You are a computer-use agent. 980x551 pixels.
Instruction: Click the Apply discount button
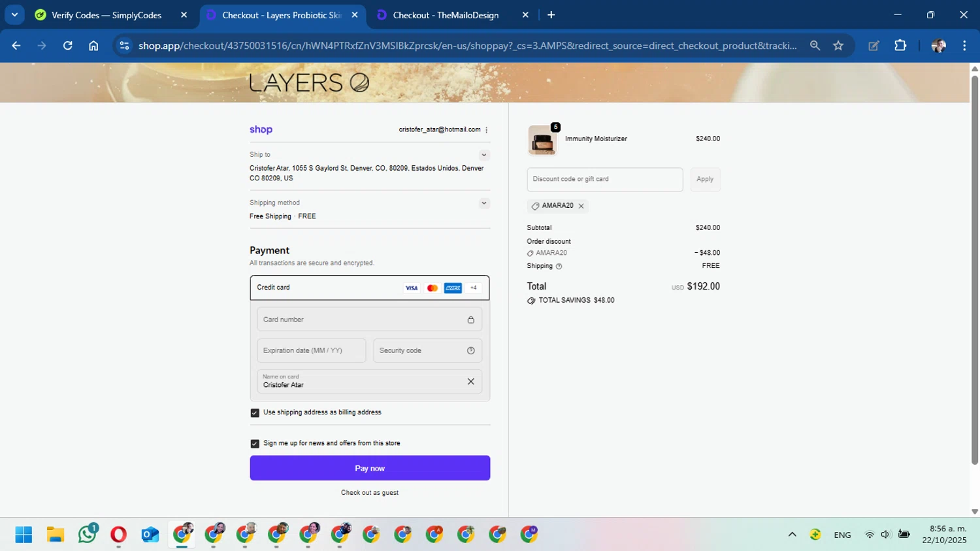click(x=705, y=180)
